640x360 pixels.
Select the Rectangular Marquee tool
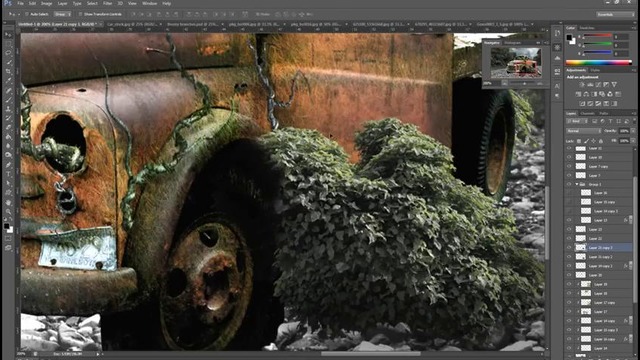[x=9, y=44]
